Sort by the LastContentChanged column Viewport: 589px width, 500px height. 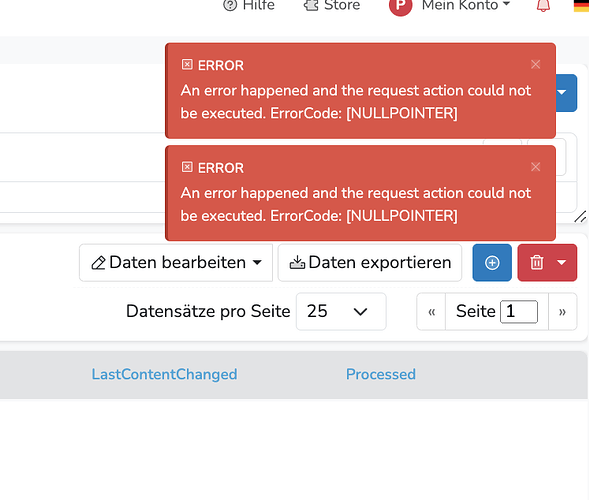point(165,374)
